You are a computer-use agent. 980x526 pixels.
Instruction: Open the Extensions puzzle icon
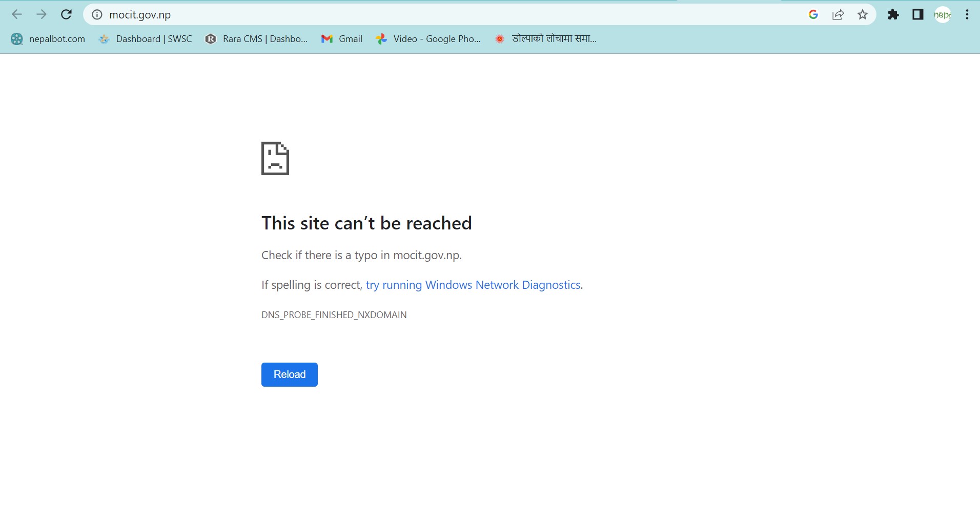[893, 15]
